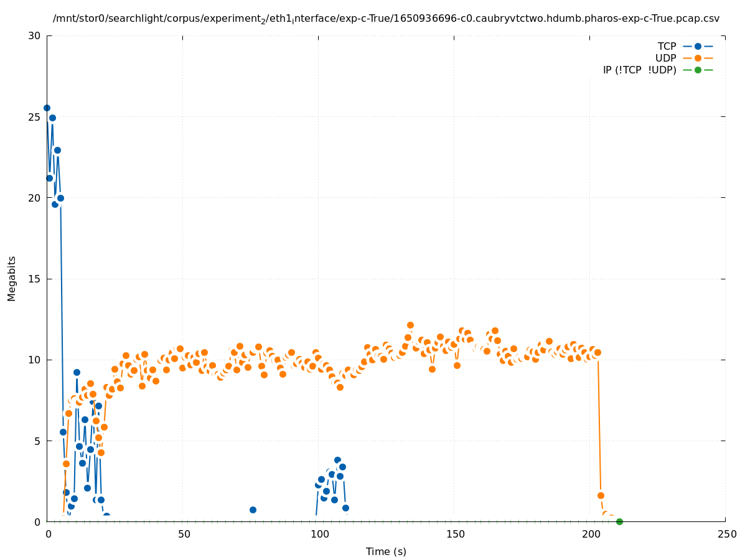Click the isolated blue TCP point near 75 seconds

point(253,510)
